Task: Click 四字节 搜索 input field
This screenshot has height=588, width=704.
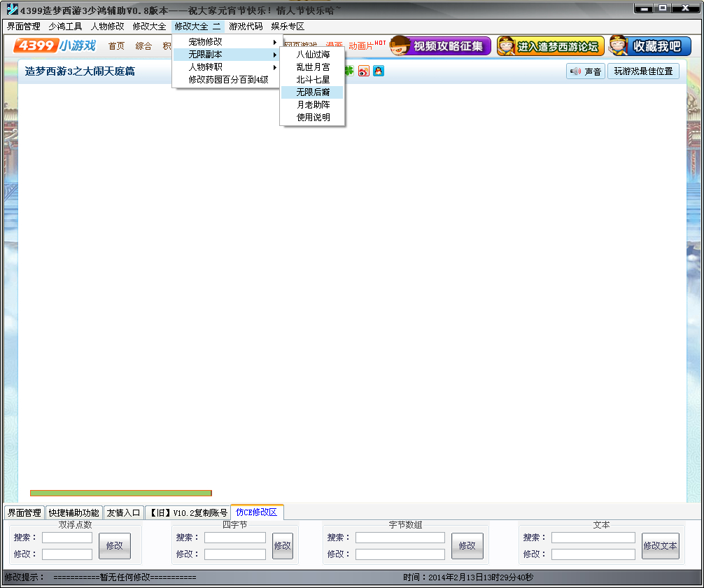Action: click(235, 537)
